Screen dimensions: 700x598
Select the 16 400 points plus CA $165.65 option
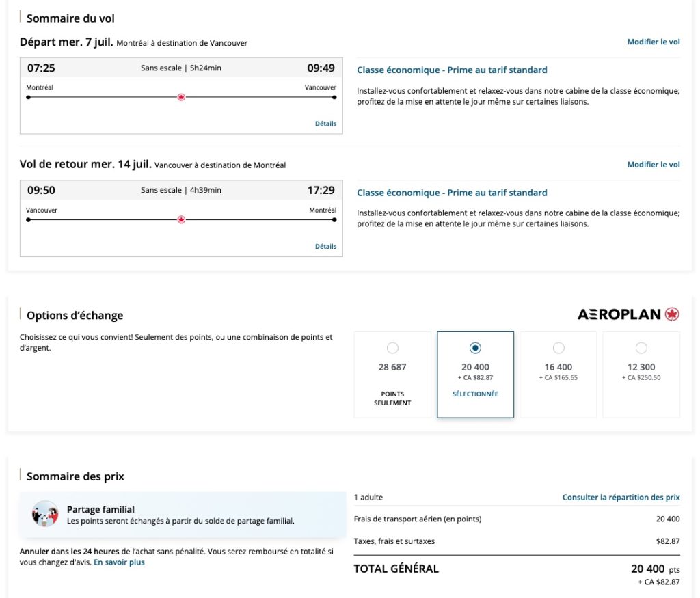(558, 347)
